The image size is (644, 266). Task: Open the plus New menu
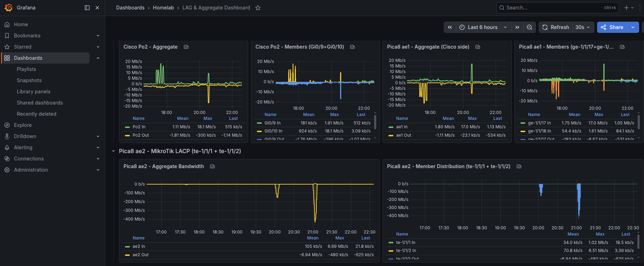(629, 8)
